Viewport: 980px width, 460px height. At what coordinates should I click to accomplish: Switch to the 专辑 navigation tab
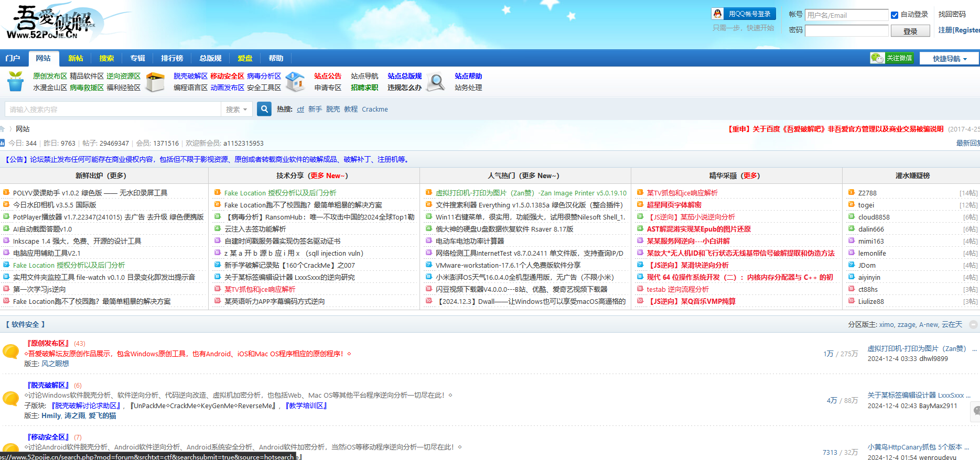click(x=137, y=58)
